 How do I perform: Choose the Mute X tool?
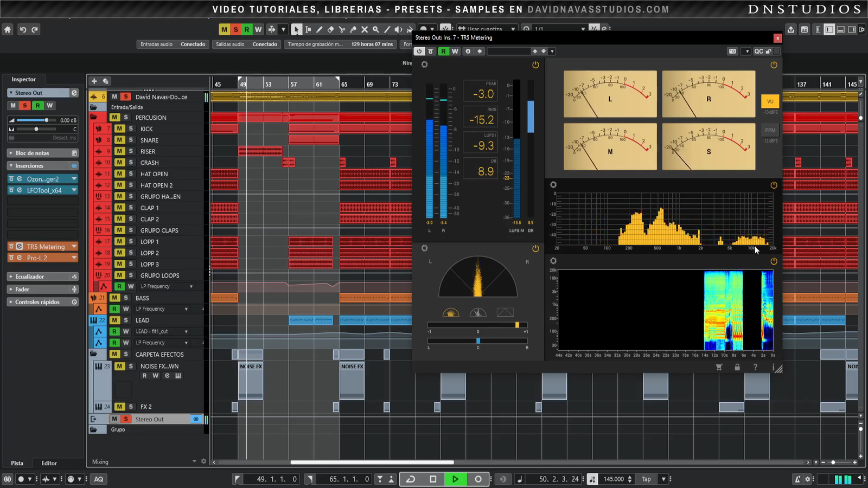[x=365, y=30]
